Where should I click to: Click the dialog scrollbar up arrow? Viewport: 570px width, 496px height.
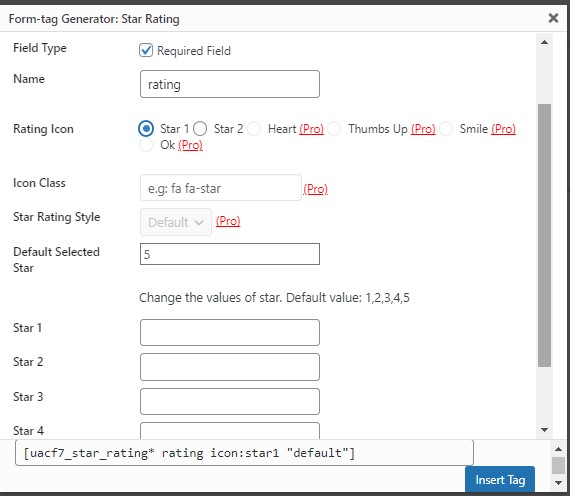point(544,42)
